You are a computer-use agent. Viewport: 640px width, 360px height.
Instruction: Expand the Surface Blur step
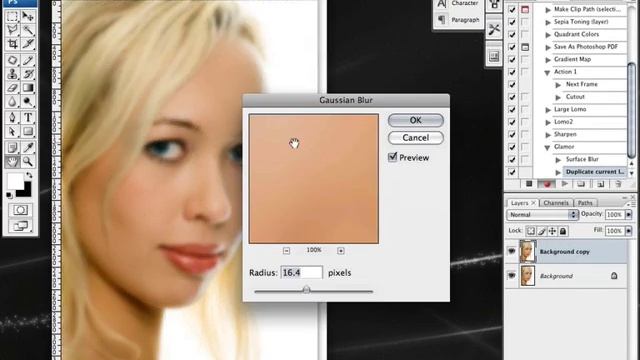[558, 160]
